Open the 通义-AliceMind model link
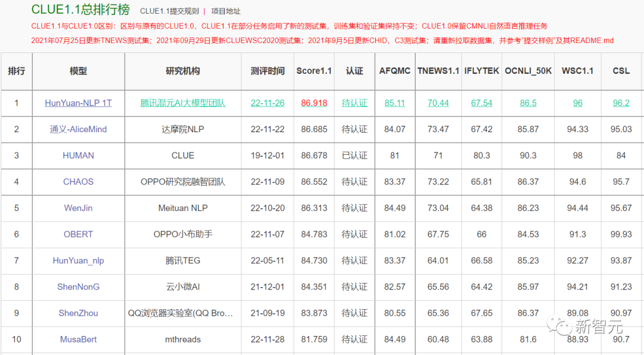The width and height of the screenshot is (644, 355). pyautogui.click(x=78, y=129)
